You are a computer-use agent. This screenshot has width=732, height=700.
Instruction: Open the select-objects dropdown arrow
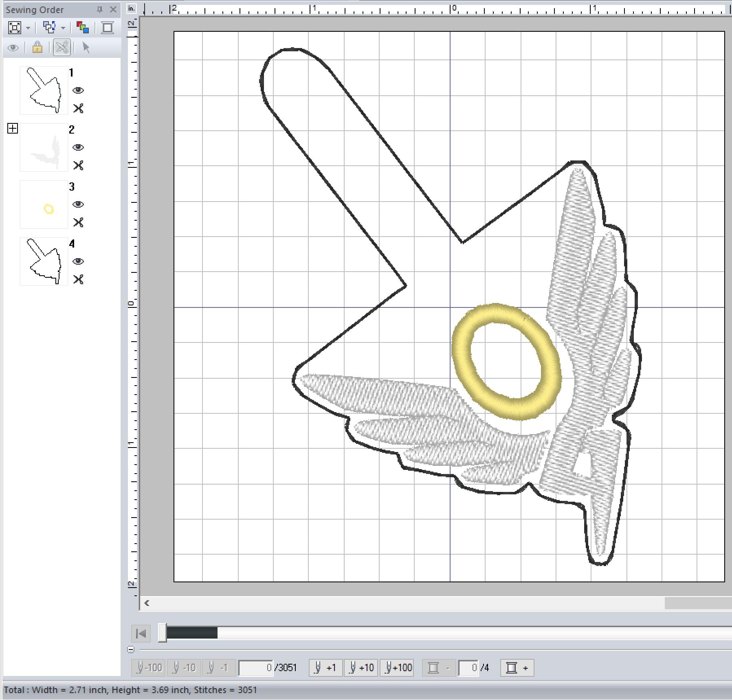[63, 28]
